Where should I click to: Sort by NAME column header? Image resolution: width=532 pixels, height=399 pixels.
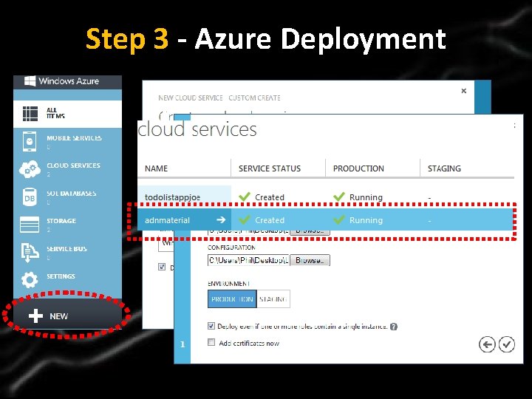[156, 168]
